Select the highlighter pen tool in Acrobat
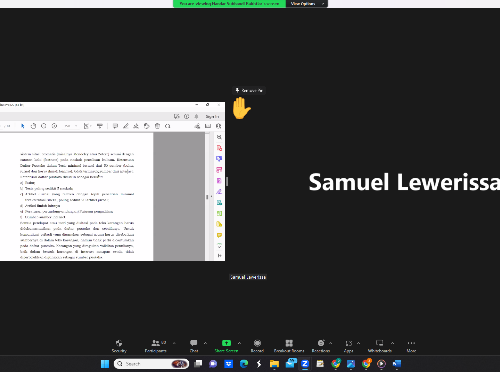 tap(126, 126)
